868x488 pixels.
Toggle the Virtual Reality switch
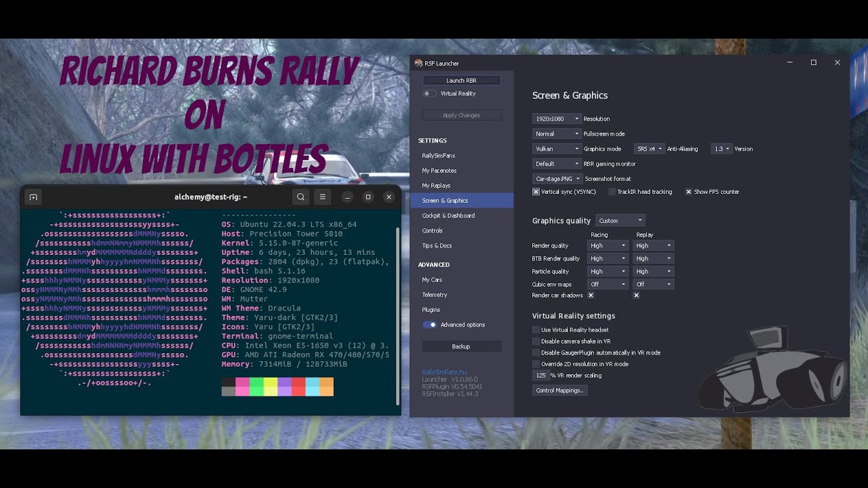pos(429,94)
